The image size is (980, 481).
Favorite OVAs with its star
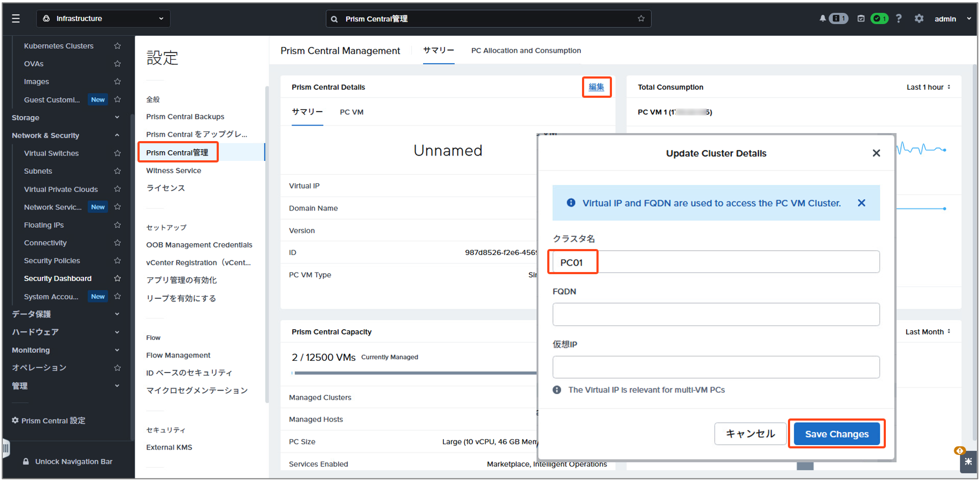coord(117,64)
